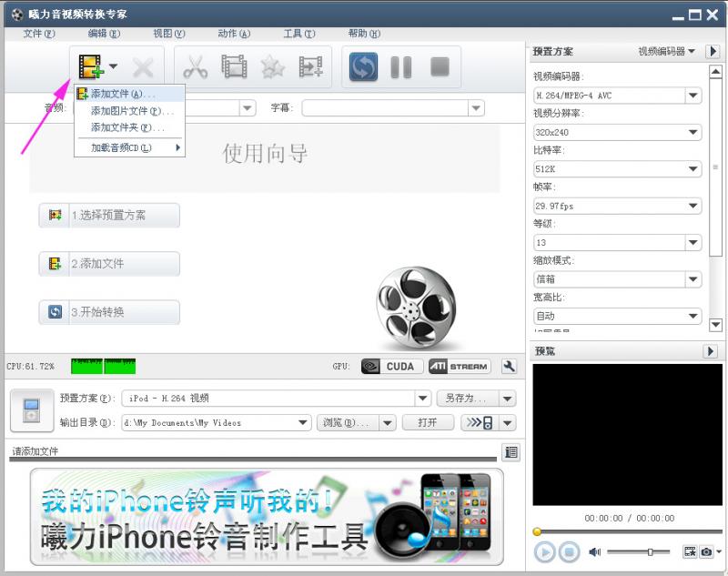Stop conversion with stop toolbar icon
Screen dimensions: 728x576
click(440, 66)
